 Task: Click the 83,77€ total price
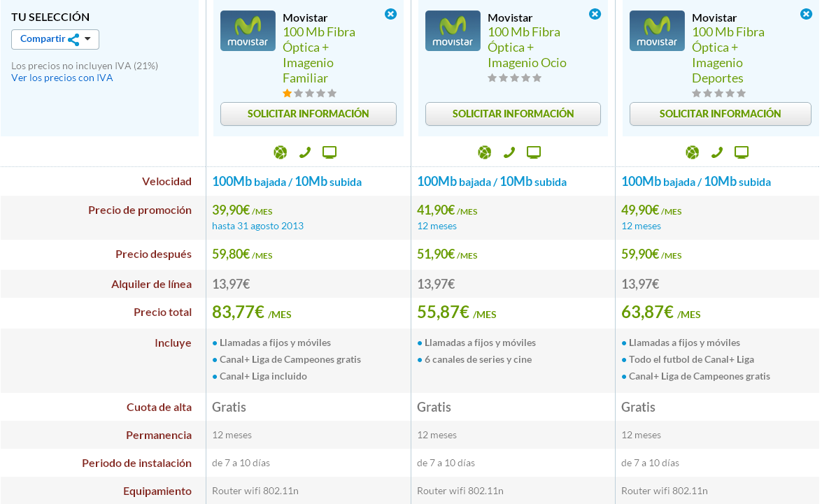point(252,312)
